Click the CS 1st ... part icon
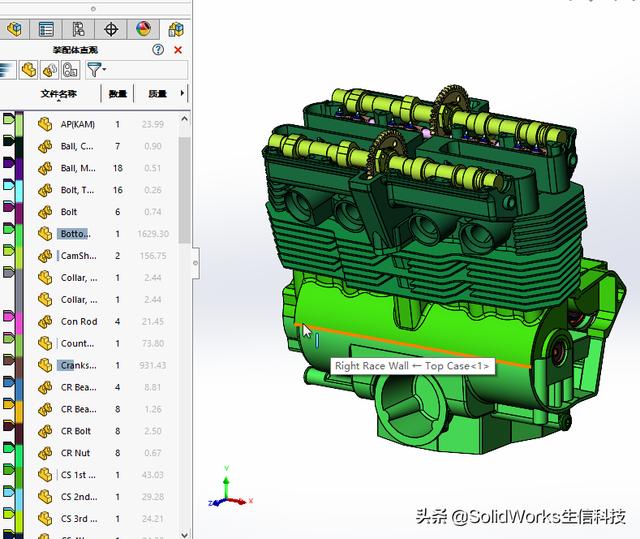Viewport: 640px width, 539px height. coord(45,475)
